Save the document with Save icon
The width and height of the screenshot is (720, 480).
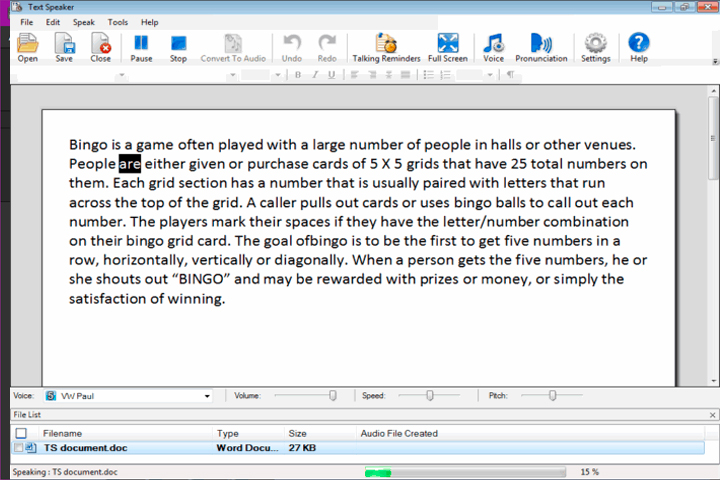coord(64,48)
